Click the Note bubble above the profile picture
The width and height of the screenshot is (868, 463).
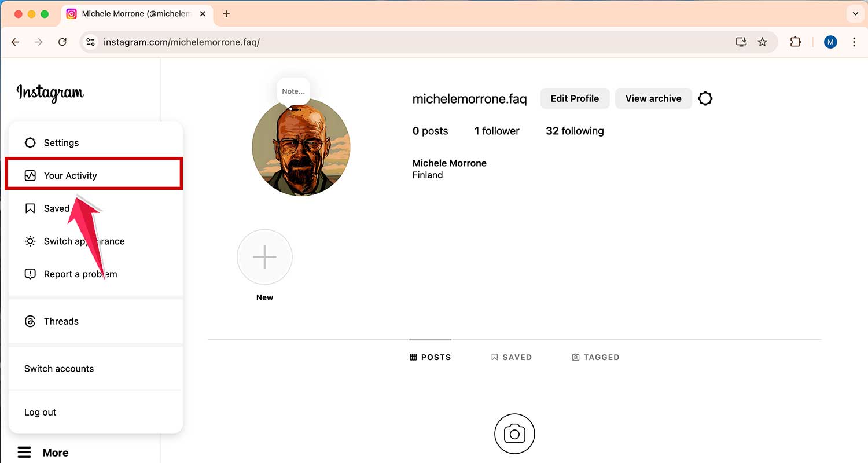click(293, 91)
